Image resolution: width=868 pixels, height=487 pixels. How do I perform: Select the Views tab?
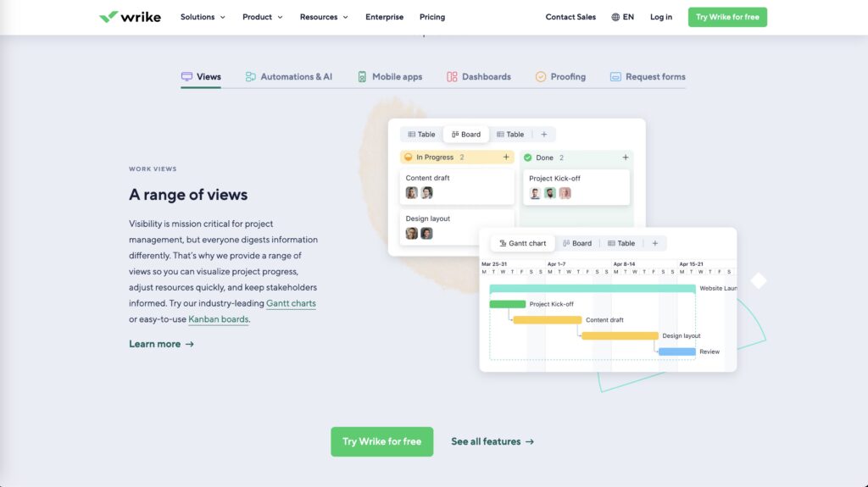coord(201,77)
